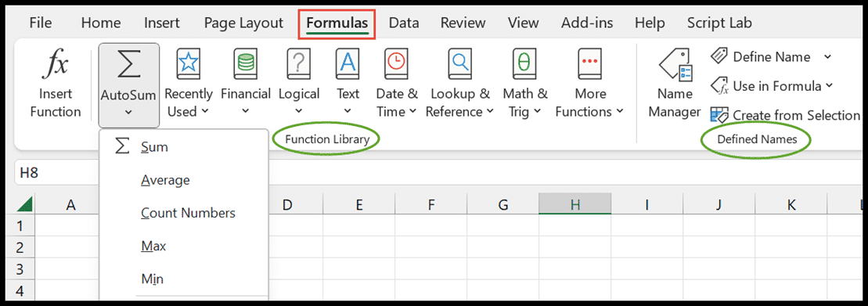Select column H header

click(x=575, y=205)
